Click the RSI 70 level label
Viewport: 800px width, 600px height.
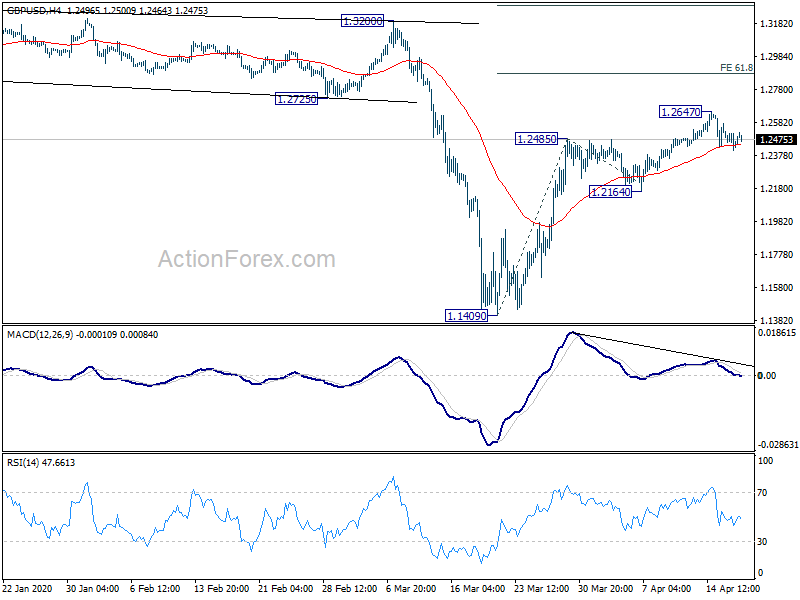(762, 493)
